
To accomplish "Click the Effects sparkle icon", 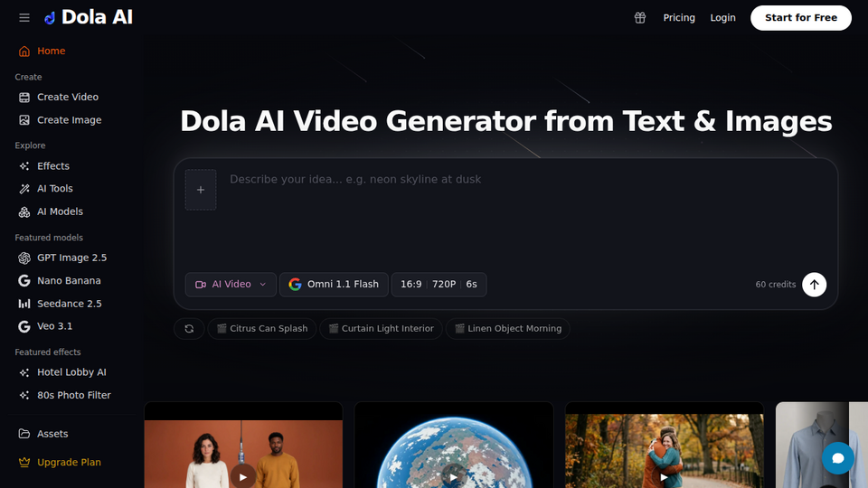I will click(x=24, y=166).
